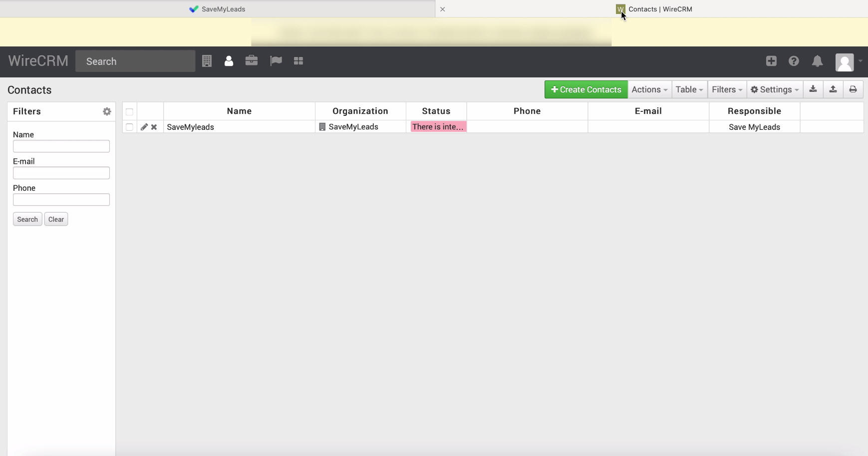This screenshot has width=868, height=456.
Task: Open the Deals briefcase icon in navbar
Action: pos(252,60)
